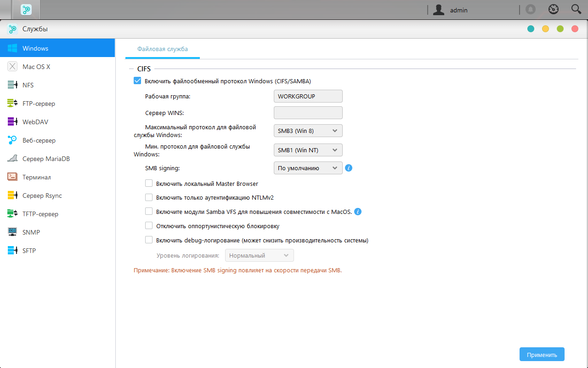588x368 pixels.
Task: Click the FTP-сервер icon
Action: click(x=12, y=103)
